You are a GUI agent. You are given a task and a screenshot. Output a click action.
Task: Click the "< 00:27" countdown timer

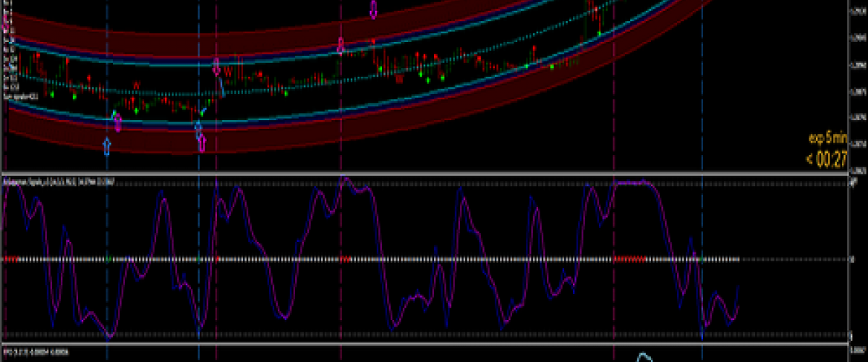pos(827,159)
